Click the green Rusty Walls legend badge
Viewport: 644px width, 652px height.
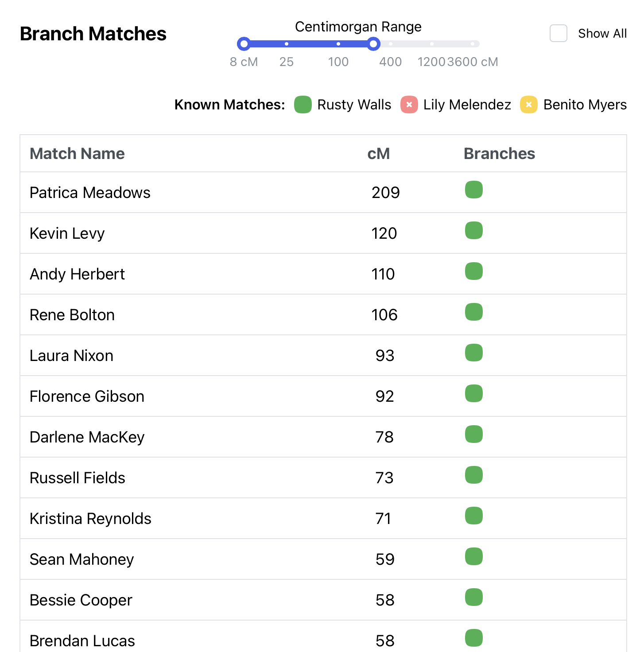[x=303, y=105]
